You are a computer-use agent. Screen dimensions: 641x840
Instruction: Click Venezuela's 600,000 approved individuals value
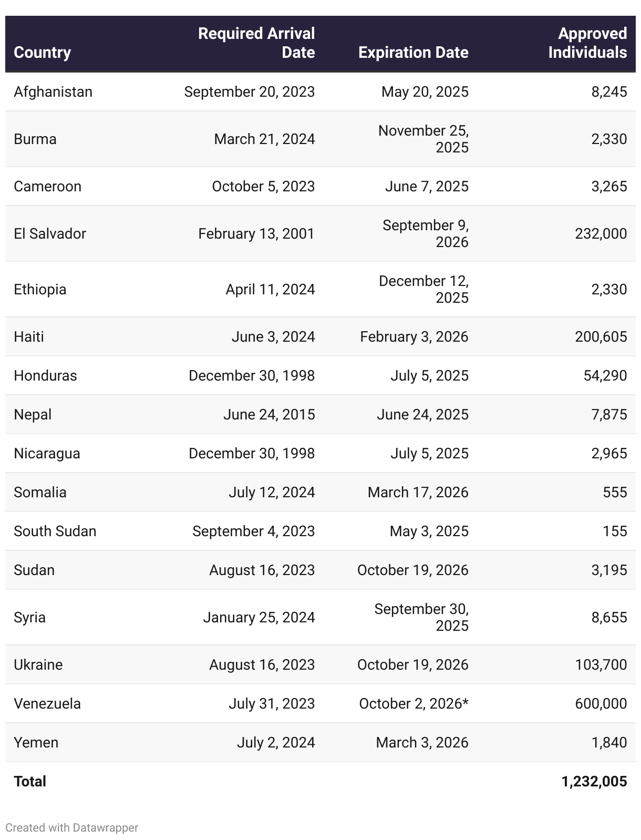click(601, 704)
